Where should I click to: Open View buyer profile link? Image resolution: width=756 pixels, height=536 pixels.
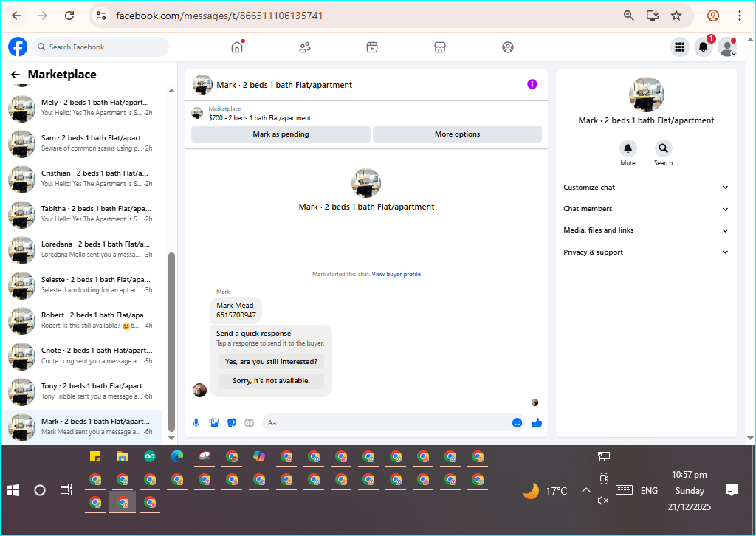tap(396, 274)
